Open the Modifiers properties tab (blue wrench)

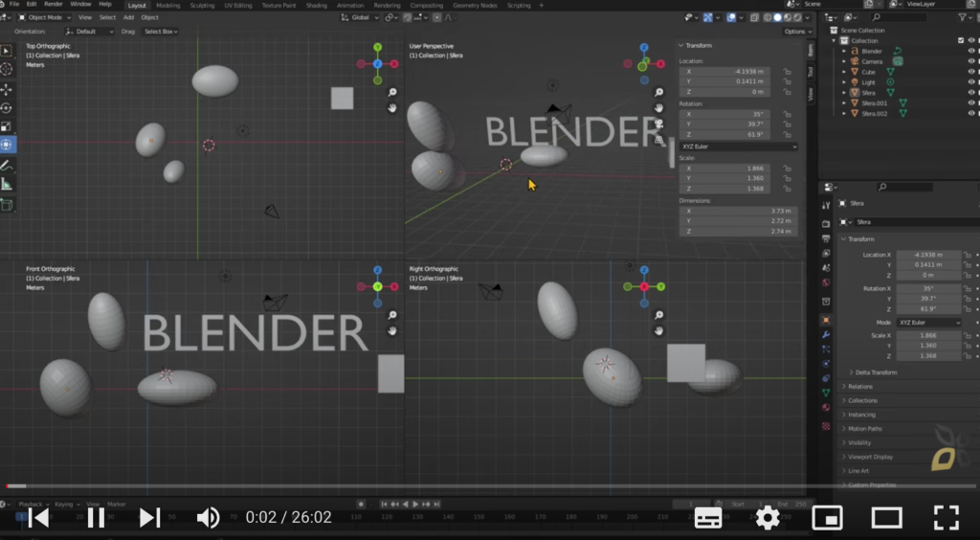point(826,335)
